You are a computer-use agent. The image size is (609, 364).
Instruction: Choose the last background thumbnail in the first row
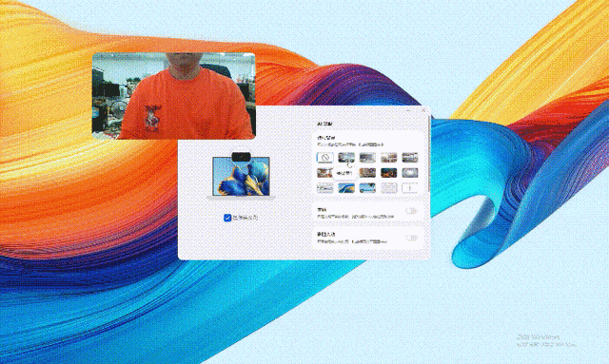pos(410,158)
